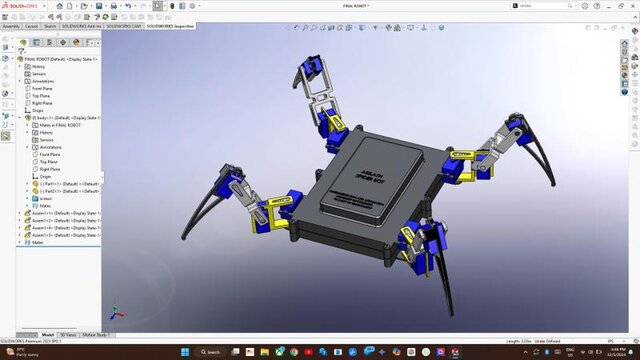Open the Options gear icon

192,6
